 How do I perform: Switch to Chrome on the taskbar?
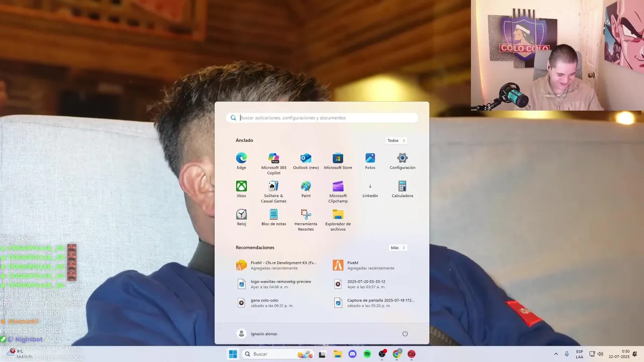397,354
